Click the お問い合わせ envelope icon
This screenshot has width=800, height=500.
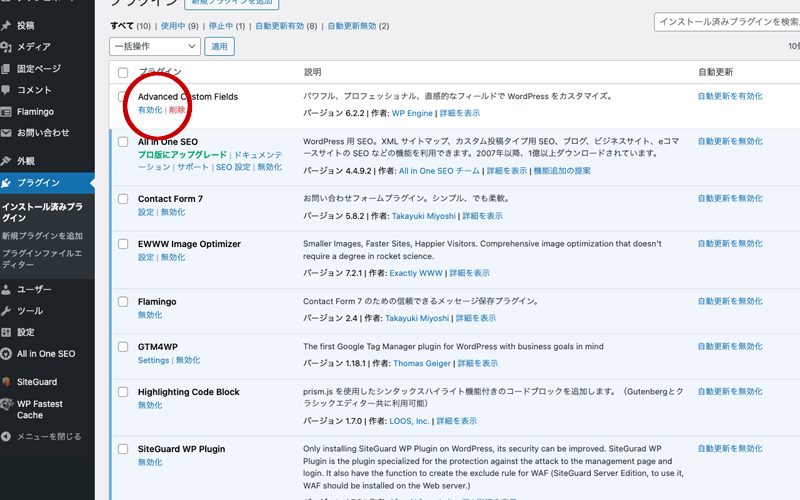tap(6, 133)
